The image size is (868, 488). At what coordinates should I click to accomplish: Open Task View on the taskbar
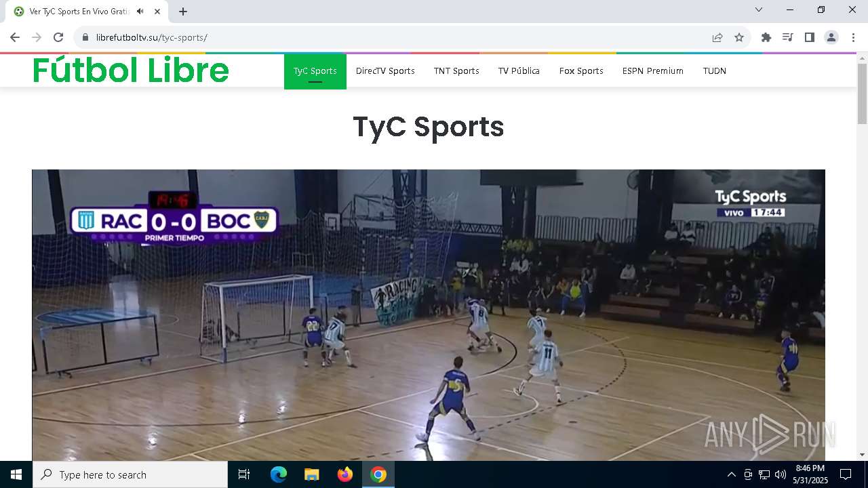244,474
